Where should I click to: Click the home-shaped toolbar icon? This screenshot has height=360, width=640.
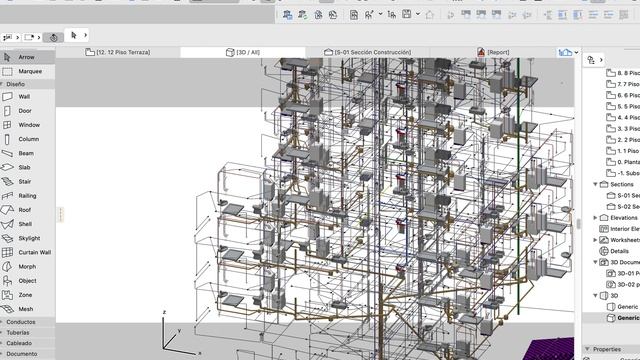[x=429, y=15]
